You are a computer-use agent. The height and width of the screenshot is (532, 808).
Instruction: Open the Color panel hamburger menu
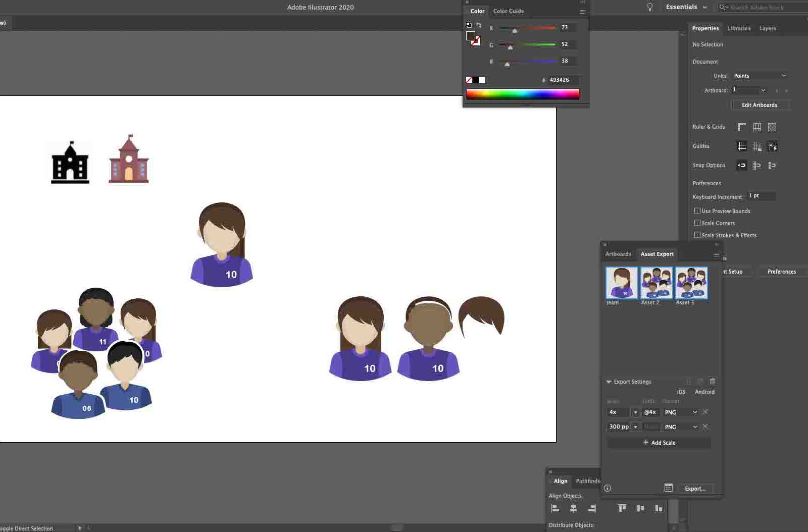point(582,12)
